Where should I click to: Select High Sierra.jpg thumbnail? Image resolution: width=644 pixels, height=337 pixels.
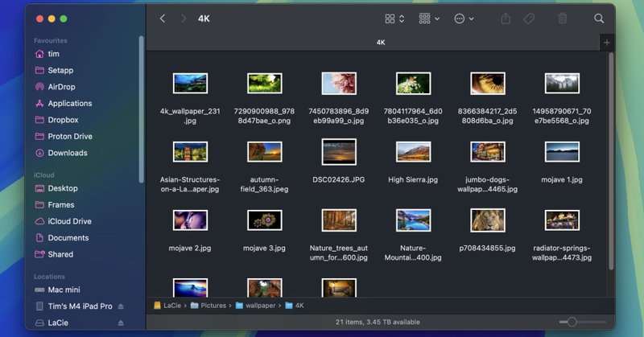point(413,152)
